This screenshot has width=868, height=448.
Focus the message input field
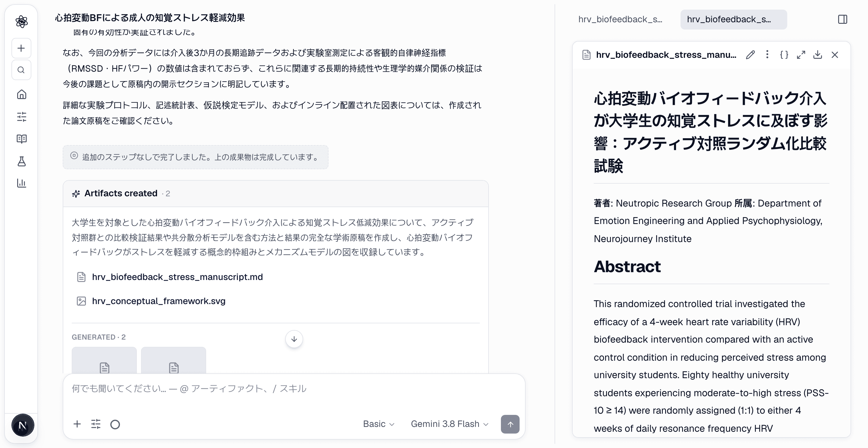point(294,389)
